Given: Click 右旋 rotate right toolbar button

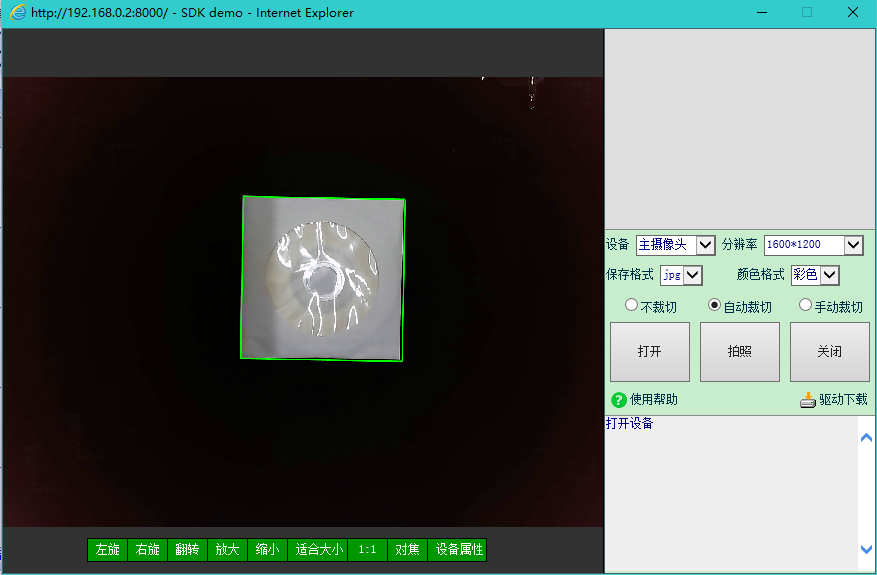Looking at the screenshot, I should pos(148,550).
